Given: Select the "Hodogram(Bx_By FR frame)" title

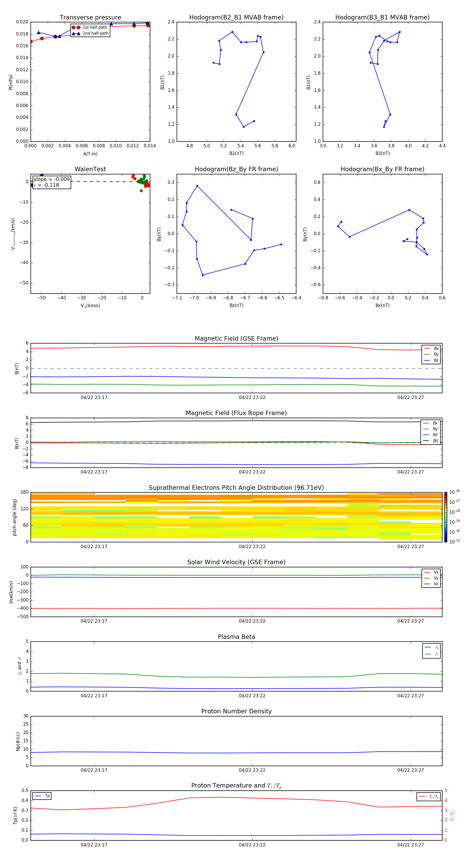Looking at the screenshot, I should 382,169.
